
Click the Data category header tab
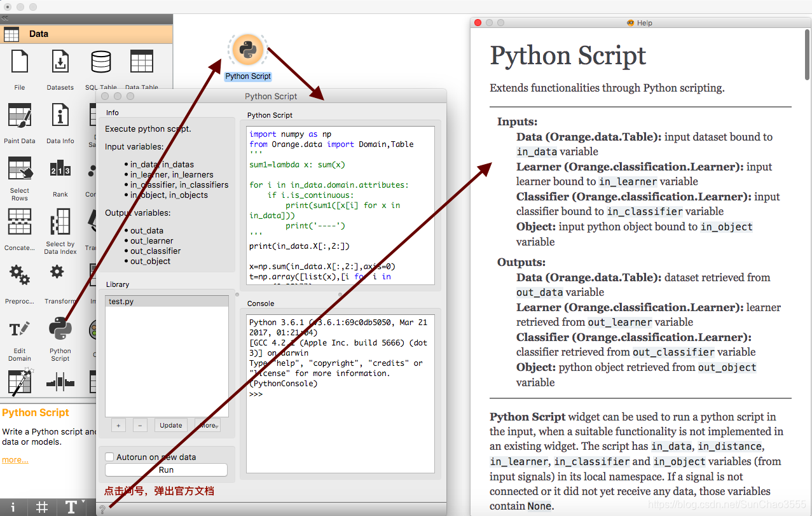click(x=86, y=34)
